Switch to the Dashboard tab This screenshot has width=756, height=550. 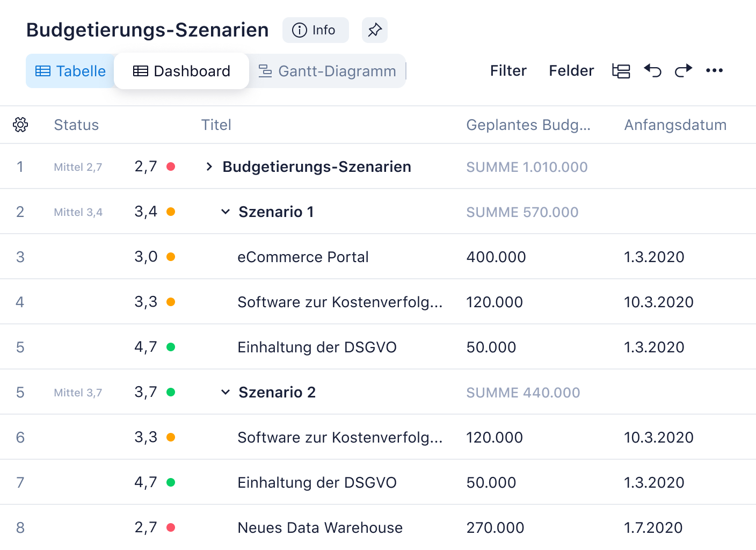181,71
